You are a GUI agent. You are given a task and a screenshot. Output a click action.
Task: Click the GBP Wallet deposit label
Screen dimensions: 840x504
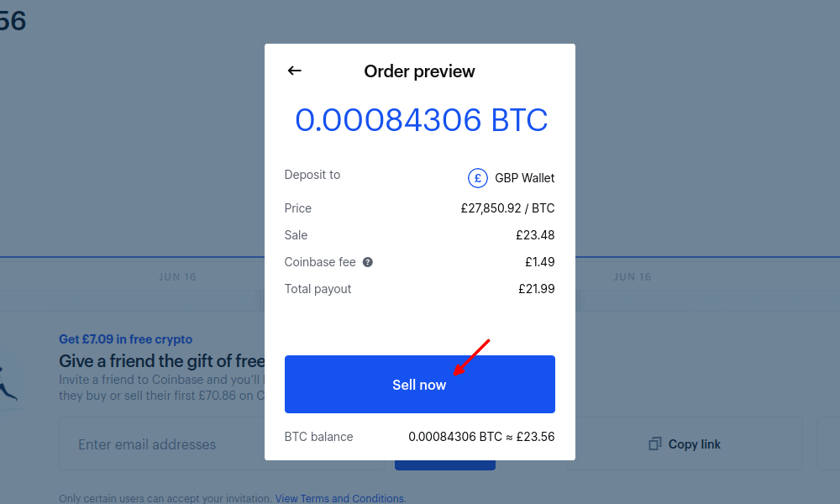pos(524,178)
